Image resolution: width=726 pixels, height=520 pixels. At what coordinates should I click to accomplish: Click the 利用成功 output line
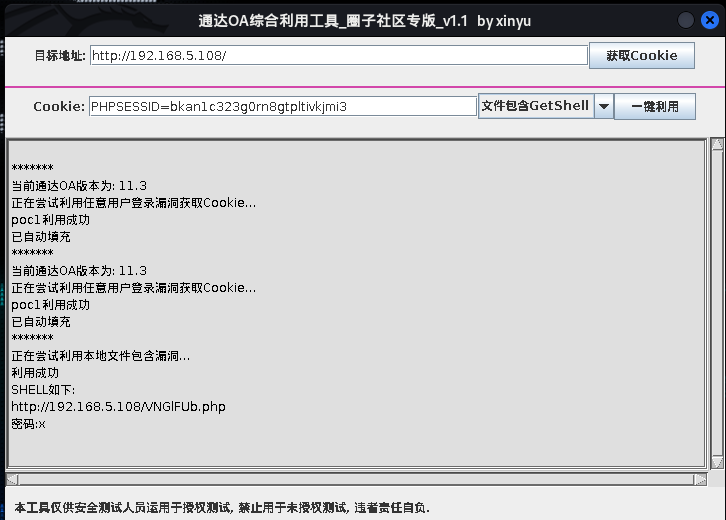click(35, 373)
